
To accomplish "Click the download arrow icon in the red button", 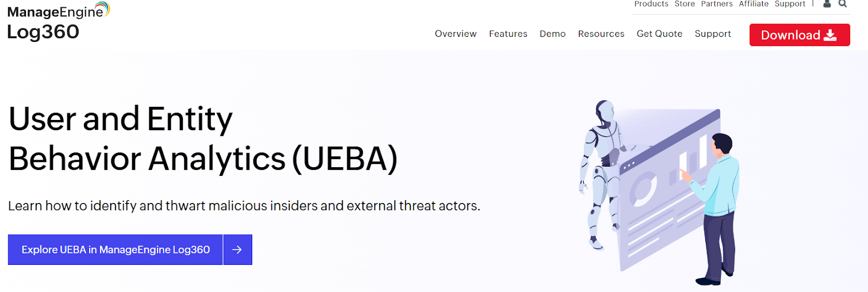I will 830,35.
